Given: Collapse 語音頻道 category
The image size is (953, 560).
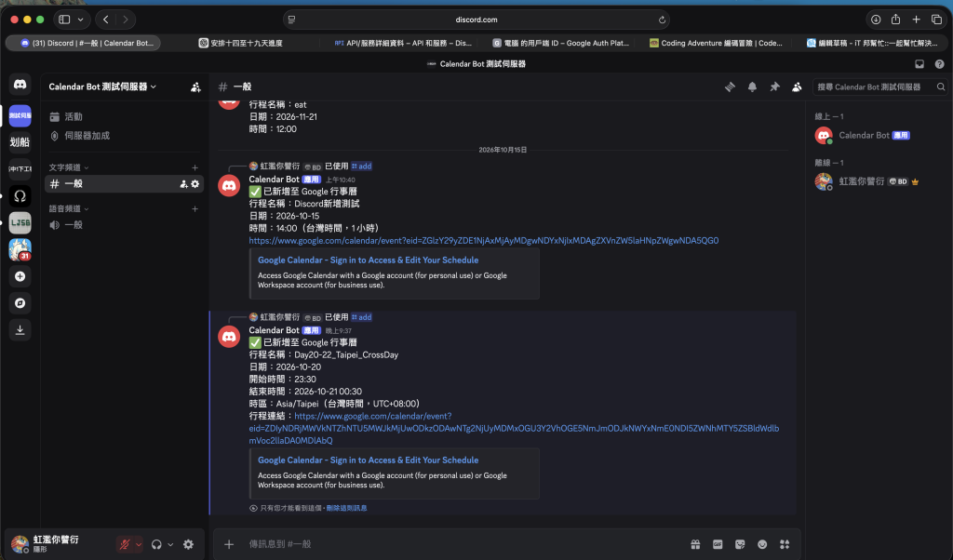Looking at the screenshot, I should 69,209.
